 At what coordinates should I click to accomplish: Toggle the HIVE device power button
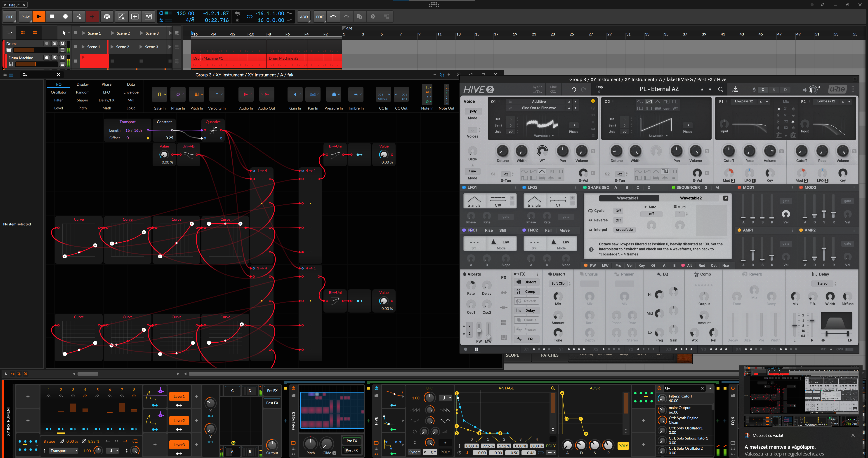tap(376, 388)
